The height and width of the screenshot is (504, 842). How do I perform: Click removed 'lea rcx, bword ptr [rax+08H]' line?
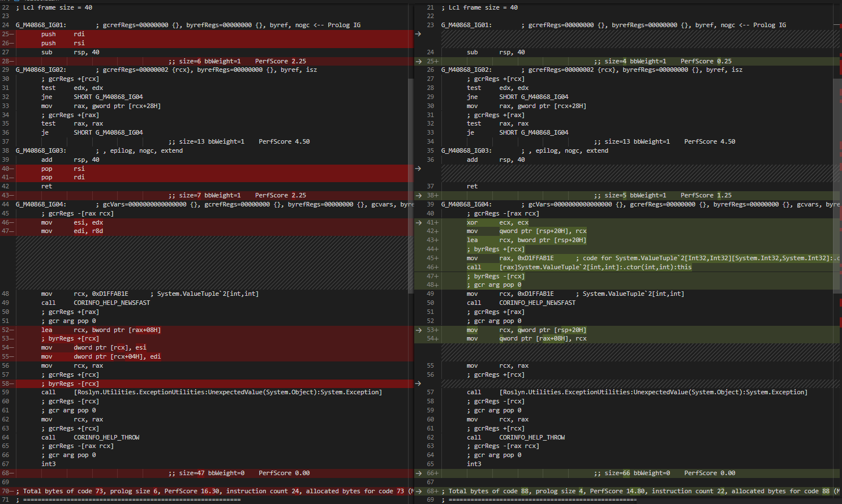(x=101, y=330)
